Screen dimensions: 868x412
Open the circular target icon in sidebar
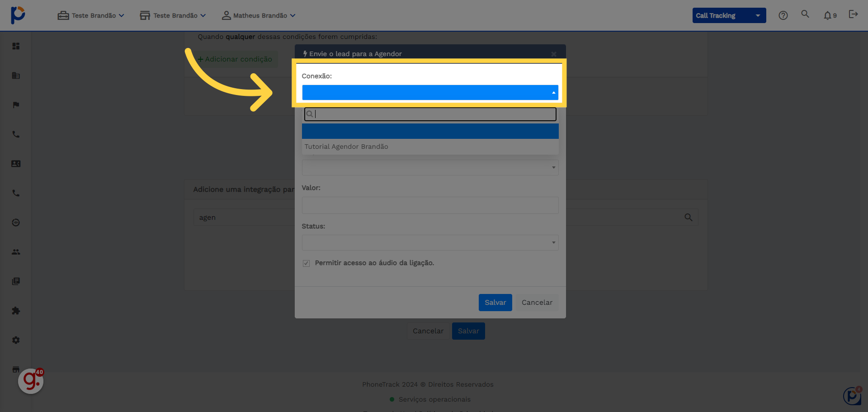click(16, 223)
